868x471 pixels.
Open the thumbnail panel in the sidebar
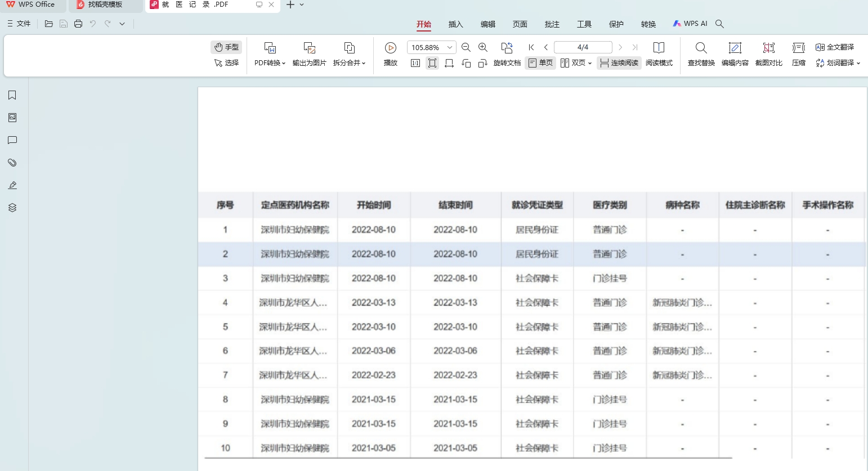pos(12,118)
